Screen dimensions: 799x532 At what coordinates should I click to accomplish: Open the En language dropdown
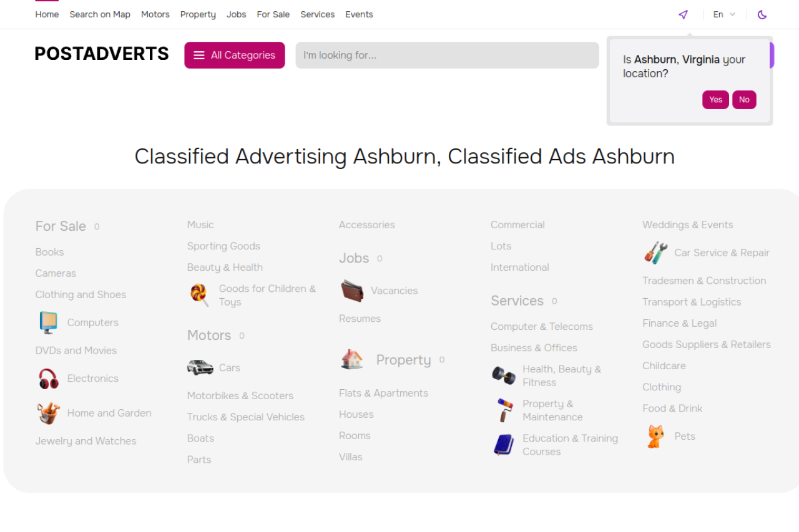[724, 14]
